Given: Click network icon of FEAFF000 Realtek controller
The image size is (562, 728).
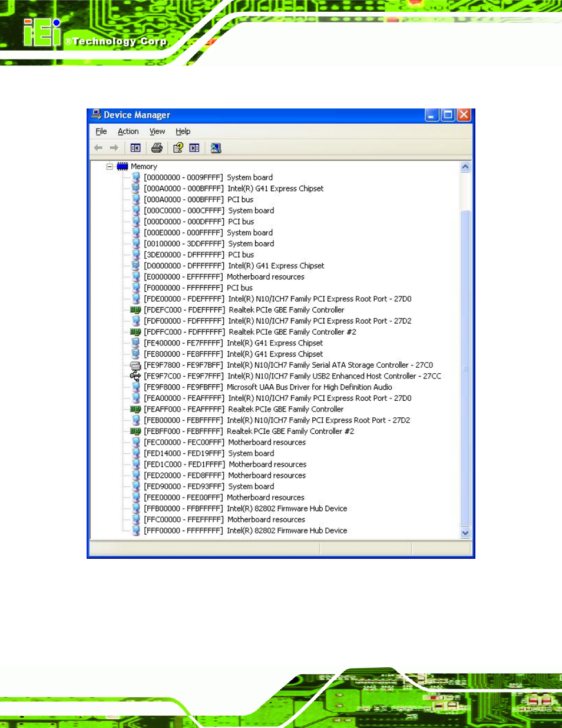Looking at the screenshot, I should point(135,409).
